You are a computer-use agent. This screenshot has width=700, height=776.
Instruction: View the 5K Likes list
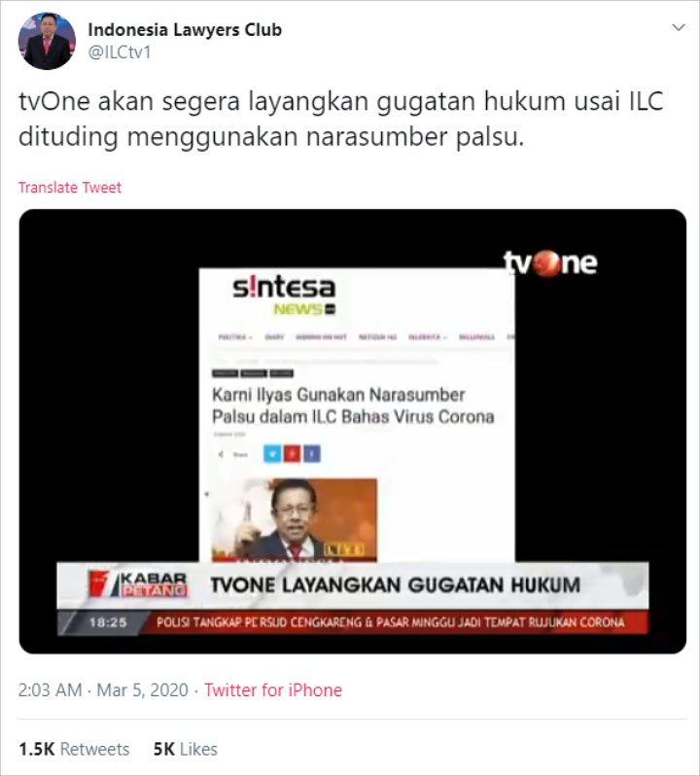click(x=186, y=750)
